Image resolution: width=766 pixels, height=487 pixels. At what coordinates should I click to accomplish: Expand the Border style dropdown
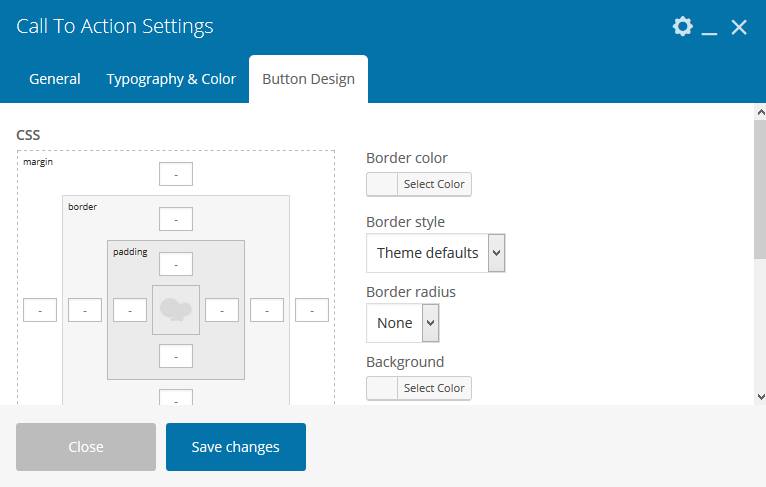[x=435, y=253]
